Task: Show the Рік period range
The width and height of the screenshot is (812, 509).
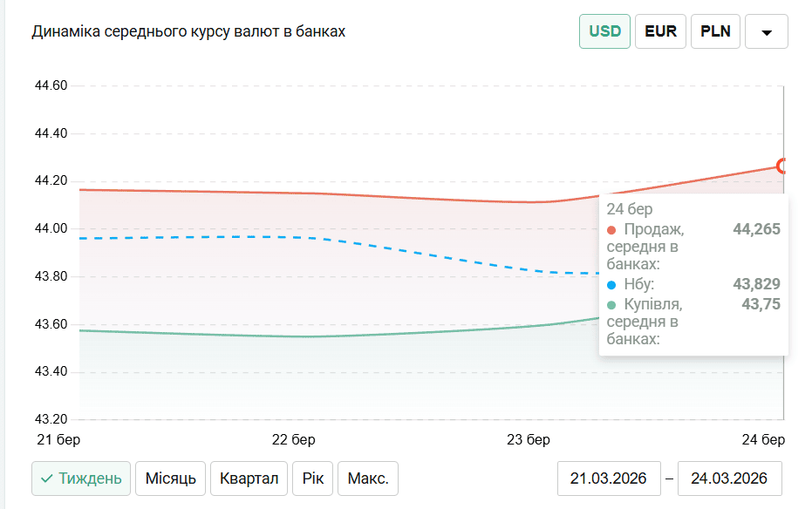Action: pyautogui.click(x=312, y=478)
